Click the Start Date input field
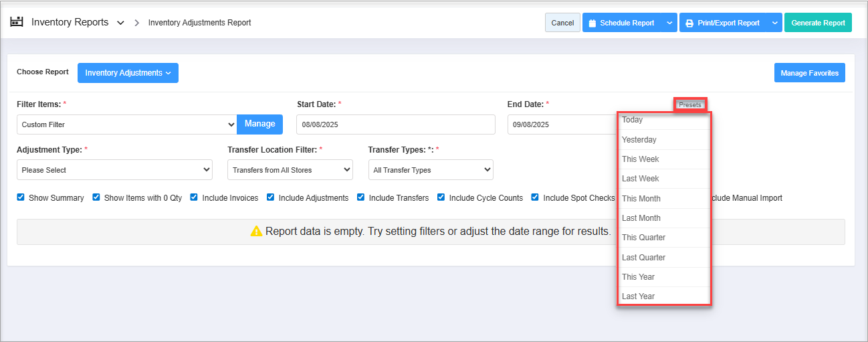868x342 pixels. click(395, 124)
